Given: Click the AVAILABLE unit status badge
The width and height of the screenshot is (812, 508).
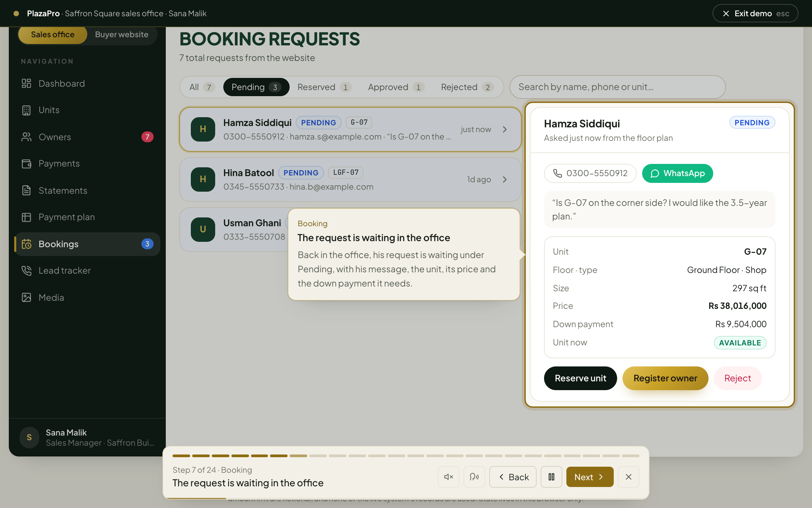Looking at the screenshot, I should pos(740,343).
